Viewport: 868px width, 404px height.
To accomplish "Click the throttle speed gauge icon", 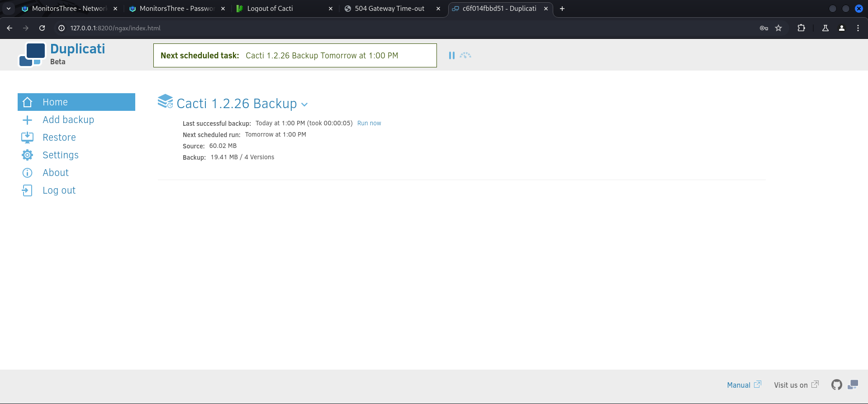I will pyautogui.click(x=465, y=55).
